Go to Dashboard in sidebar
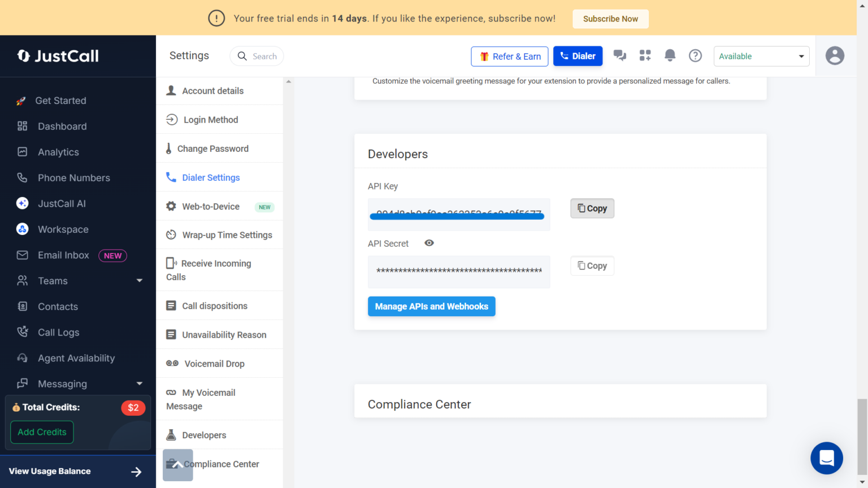Image resolution: width=868 pixels, height=488 pixels. point(62,127)
